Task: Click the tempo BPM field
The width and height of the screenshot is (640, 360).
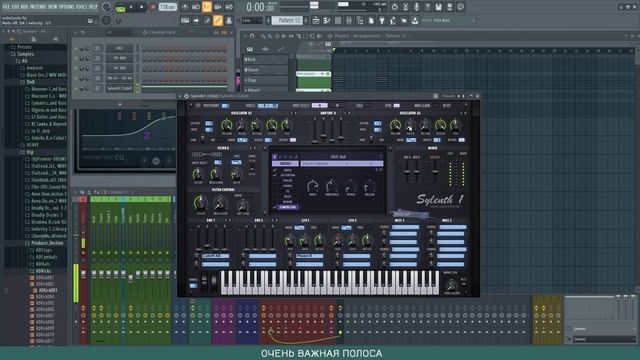Action: pyautogui.click(x=167, y=7)
